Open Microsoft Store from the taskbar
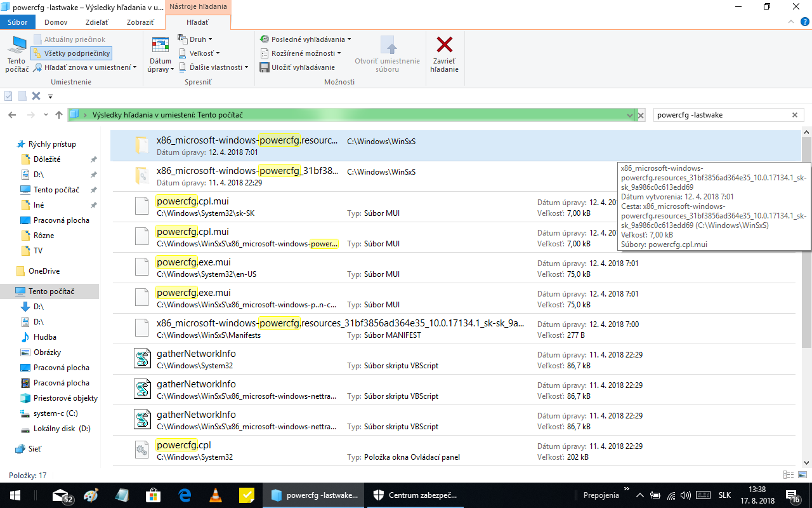 click(x=153, y=495)
